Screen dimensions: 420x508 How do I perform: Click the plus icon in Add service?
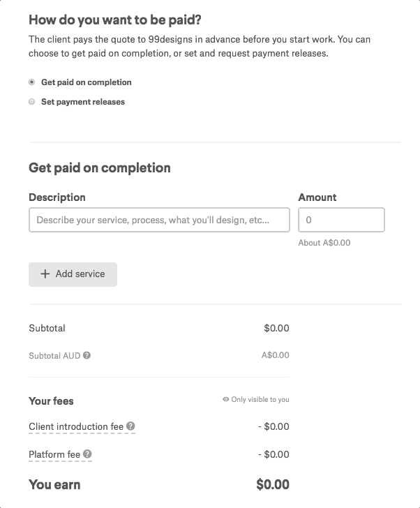pos(45,274)
